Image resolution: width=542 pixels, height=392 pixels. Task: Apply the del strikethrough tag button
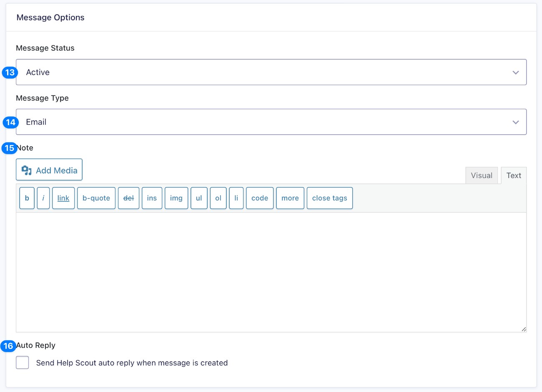[128, 198]
